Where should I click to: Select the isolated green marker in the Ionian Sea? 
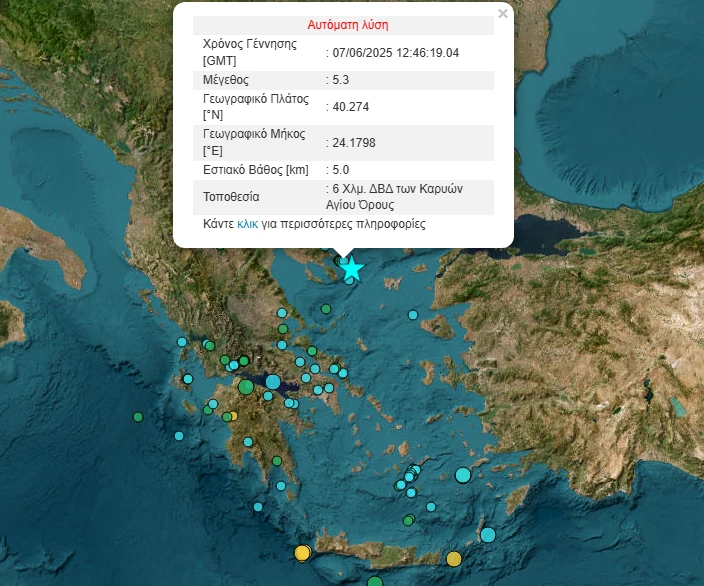[138, 417]
